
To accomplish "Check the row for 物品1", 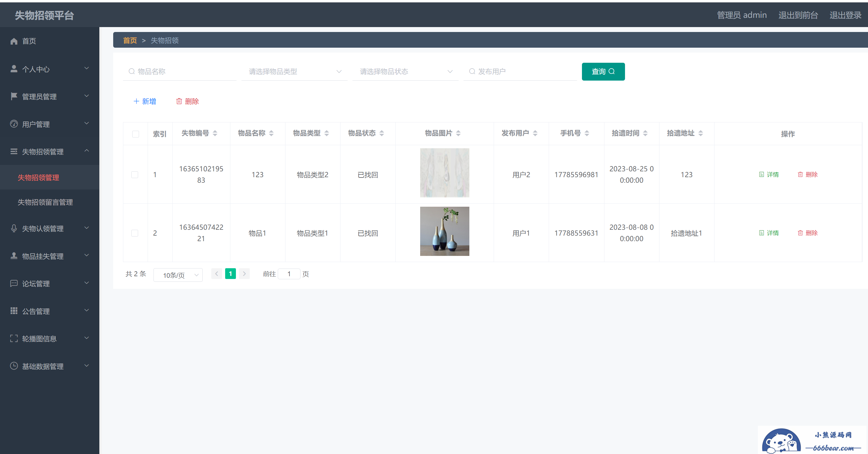I will coord(135,233).
